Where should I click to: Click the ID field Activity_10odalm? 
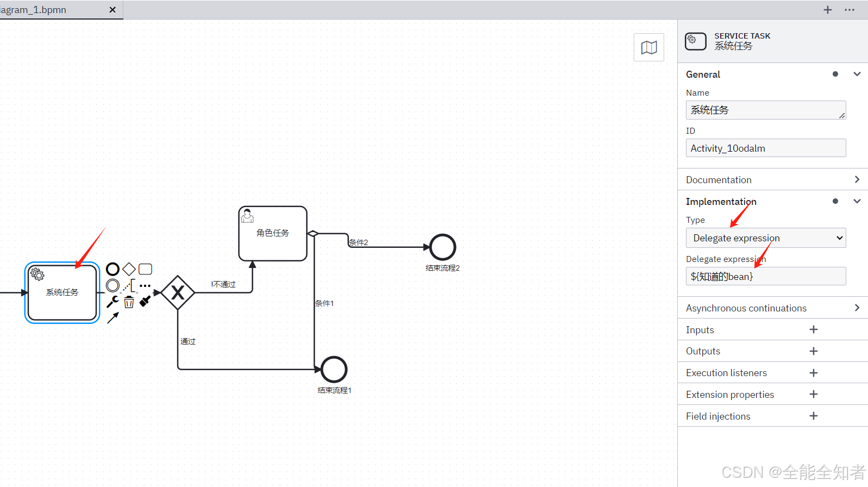click(766, 148)
